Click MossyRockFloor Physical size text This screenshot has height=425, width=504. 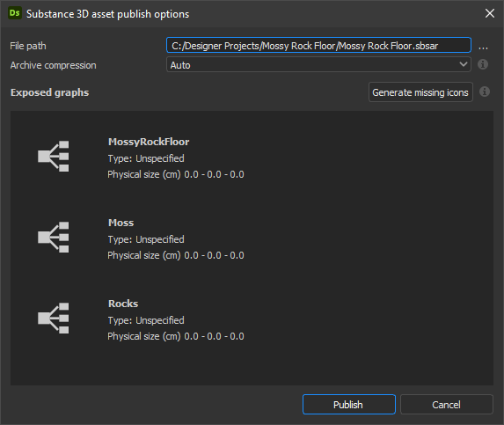[x=176, y=174]
